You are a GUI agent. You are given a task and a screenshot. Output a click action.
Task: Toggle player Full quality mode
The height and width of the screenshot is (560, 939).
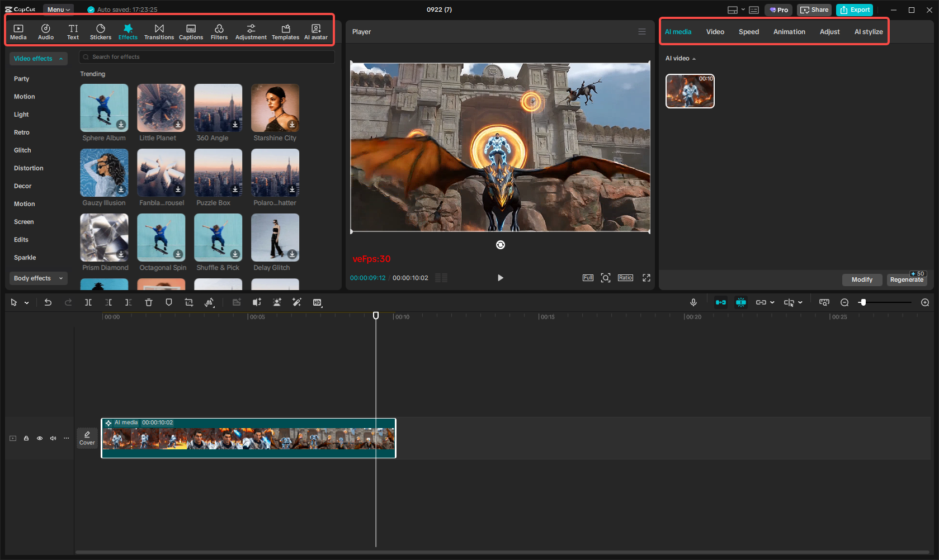pos(588,278)
